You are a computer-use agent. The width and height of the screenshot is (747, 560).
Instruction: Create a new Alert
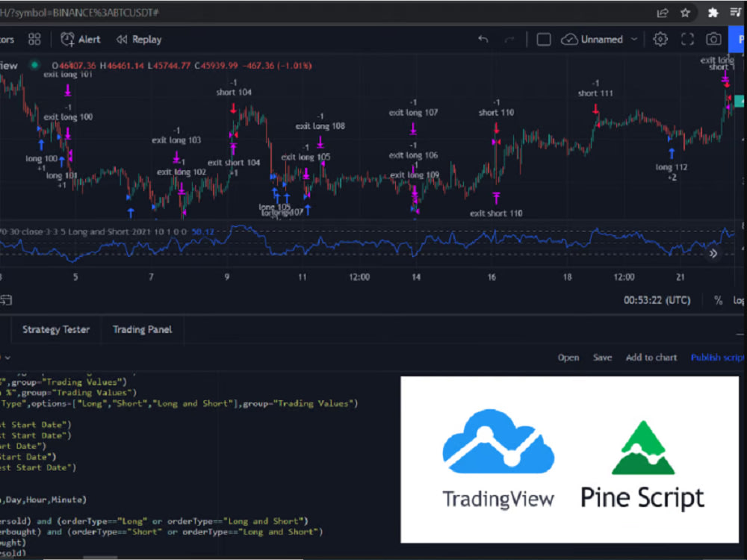point(80,39)
